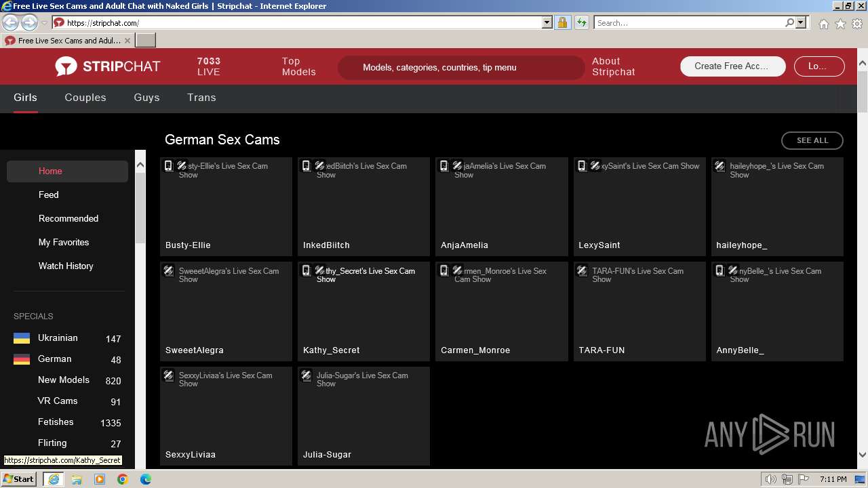Click the Refresh page icon
The width and height of the screenshot is (868, 488).
coord(581,22)
